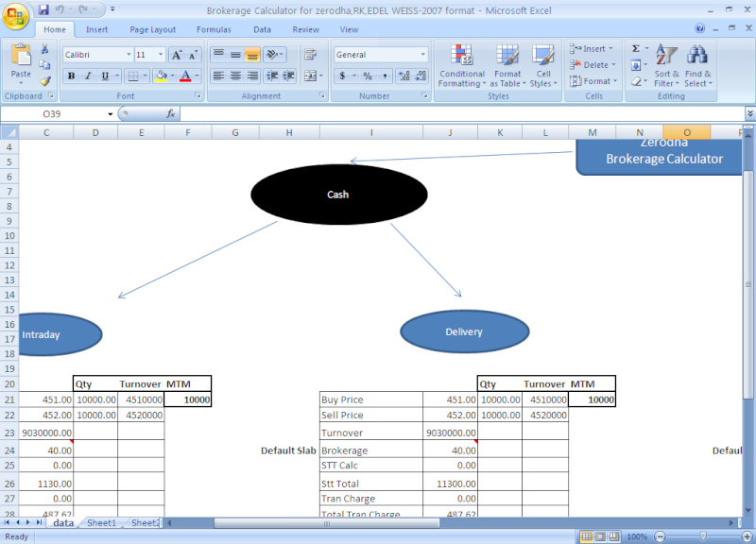Decrease font size with Shrink Font

click(193, 55)
